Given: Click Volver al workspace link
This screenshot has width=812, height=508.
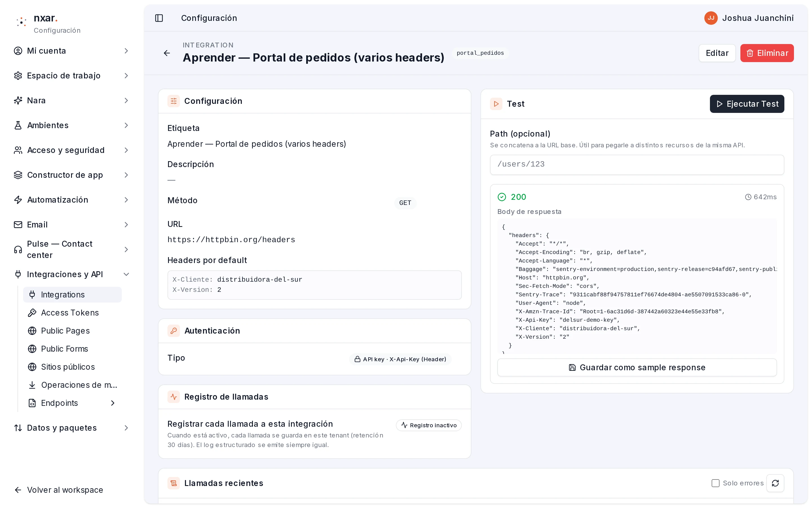Looking at the screenshot, I should tap(59, 490).
